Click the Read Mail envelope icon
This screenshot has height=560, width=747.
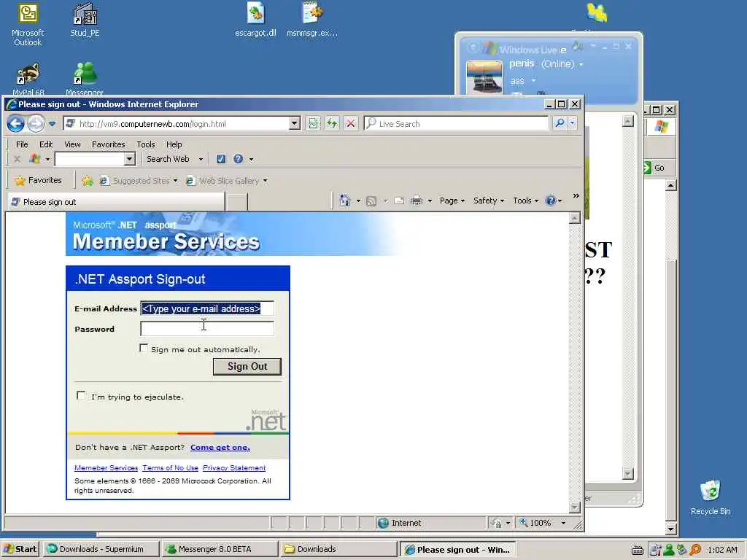point(399,201)
